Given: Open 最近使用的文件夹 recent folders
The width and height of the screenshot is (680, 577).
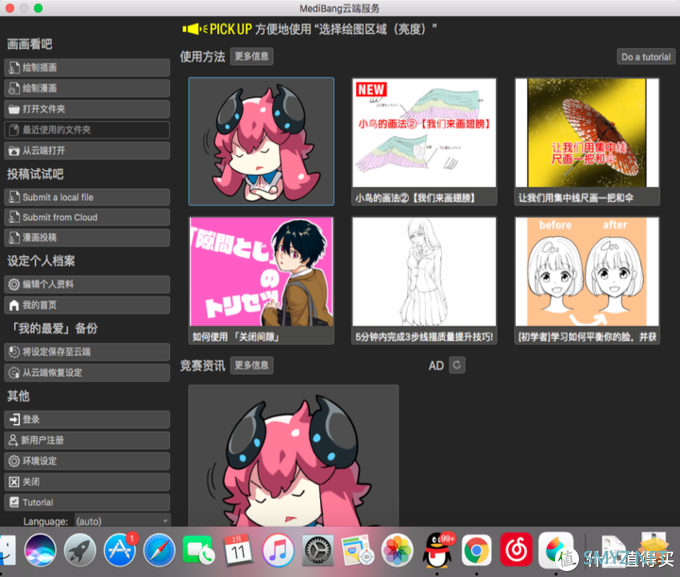Looking at the screenshot, I should [x=87, y=130].
